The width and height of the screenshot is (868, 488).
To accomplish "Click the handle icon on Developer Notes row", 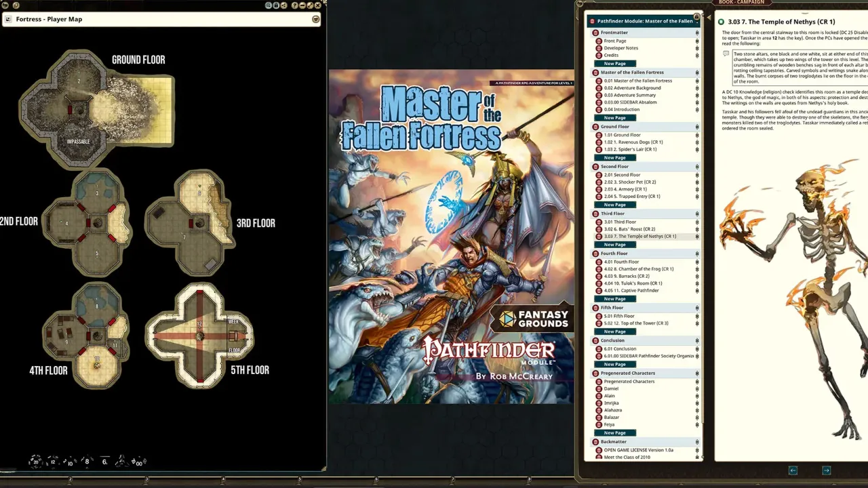I will (x=697, y=48).
